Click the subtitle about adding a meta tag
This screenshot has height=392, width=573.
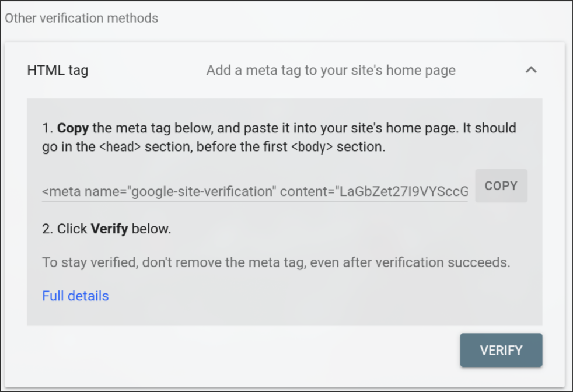pyautogui.click(x=330, y=69)
